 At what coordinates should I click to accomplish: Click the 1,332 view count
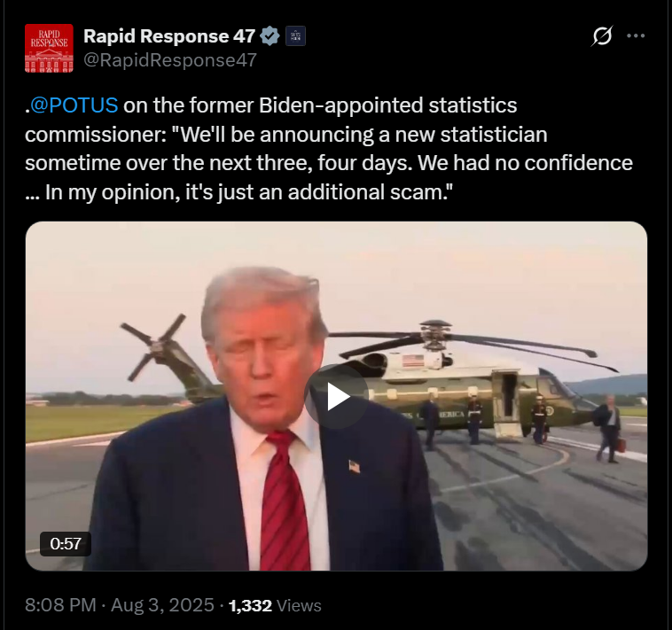click(x=250, y=605)
